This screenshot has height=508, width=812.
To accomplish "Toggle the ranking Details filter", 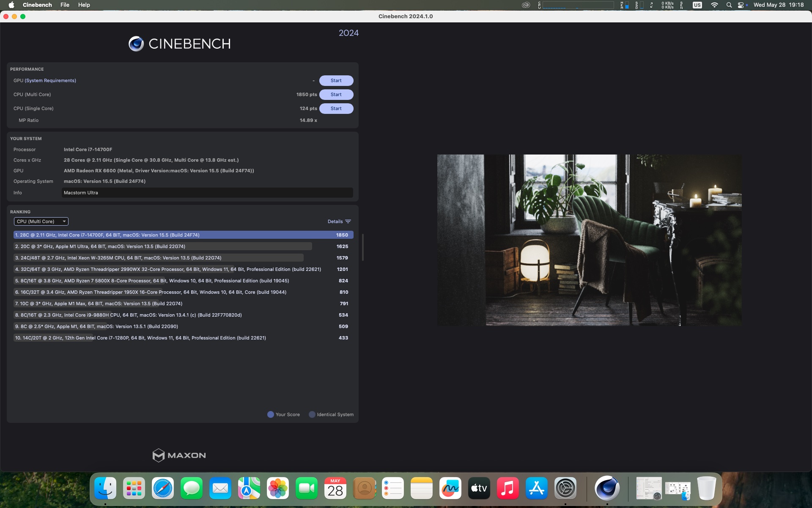I will (339, 221).
